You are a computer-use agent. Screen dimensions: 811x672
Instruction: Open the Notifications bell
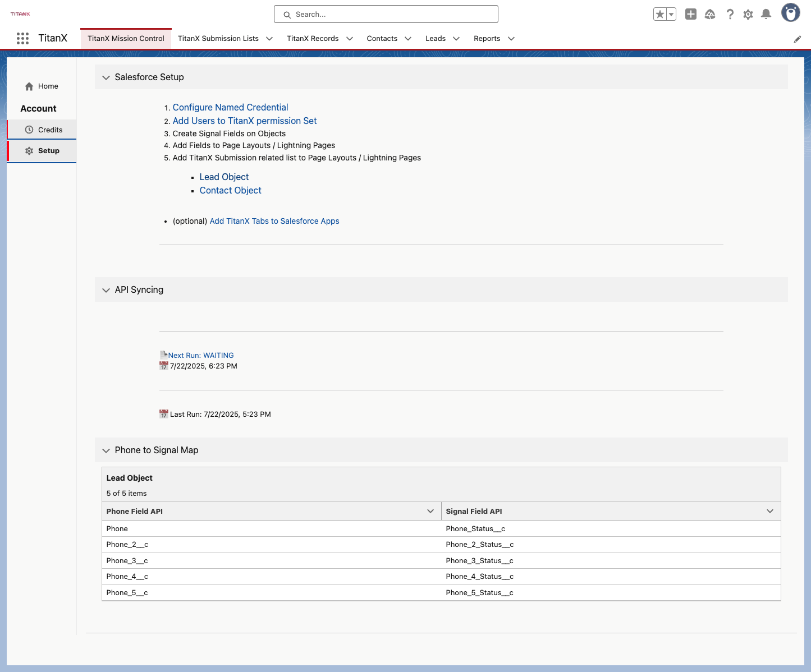(x=766, y=15)
